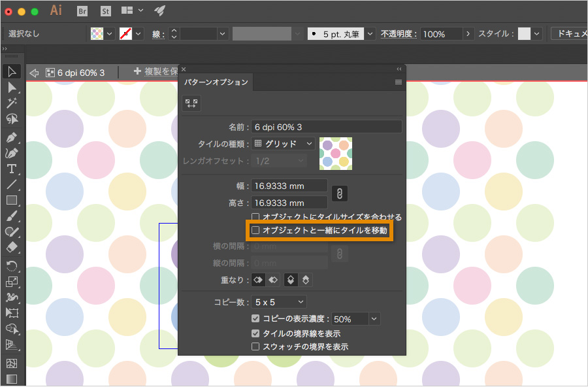Open Adobe Stock via St icon

106,11
